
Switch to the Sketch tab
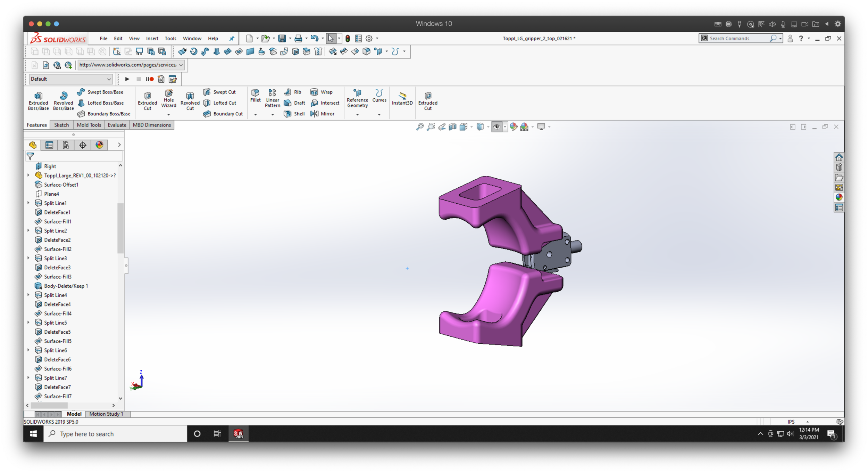pyautogui.click(x=61, y=125)
